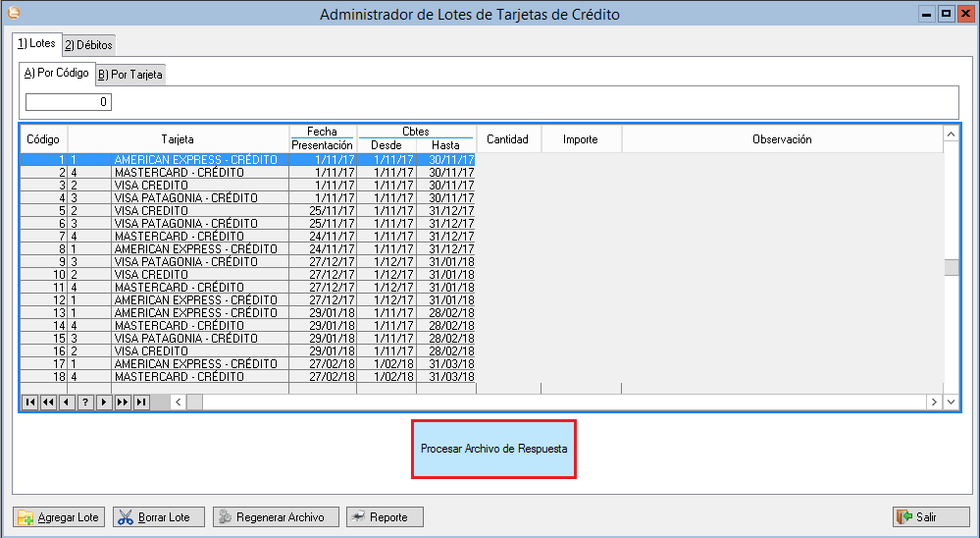
Task: Select row 5 VISA CREDITO lot
Action: 196,211
